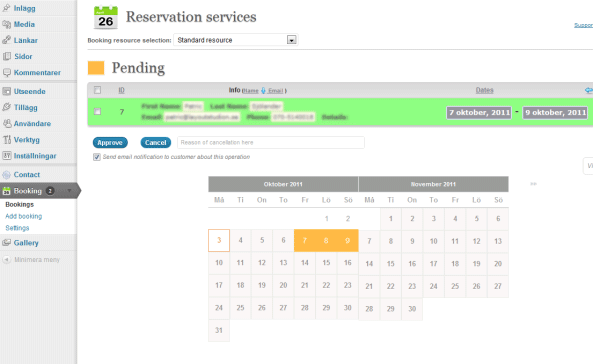Open the Gallery menu item
This screenshot has height=364, width=593.
pos(26,243)
